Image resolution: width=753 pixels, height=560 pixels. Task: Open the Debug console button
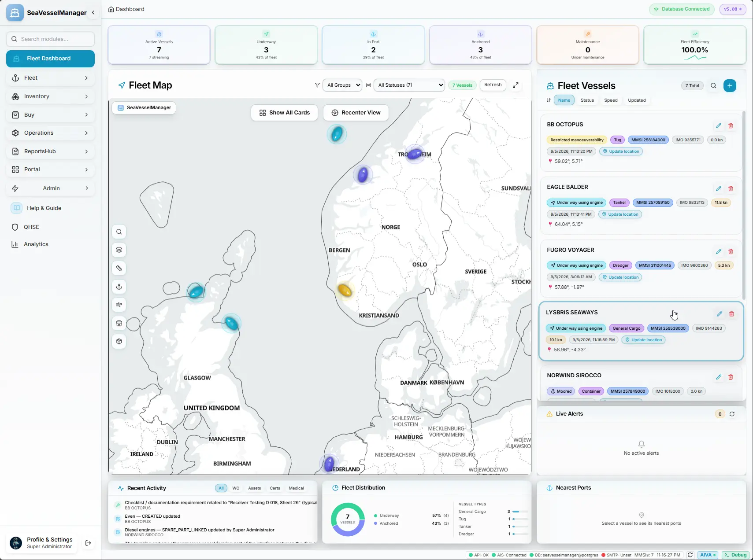coord(735,555)
